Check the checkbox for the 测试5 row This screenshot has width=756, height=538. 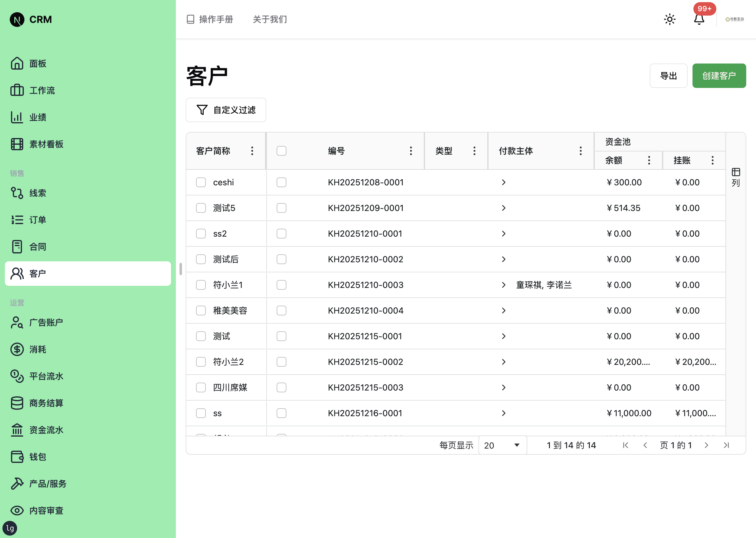201,208
